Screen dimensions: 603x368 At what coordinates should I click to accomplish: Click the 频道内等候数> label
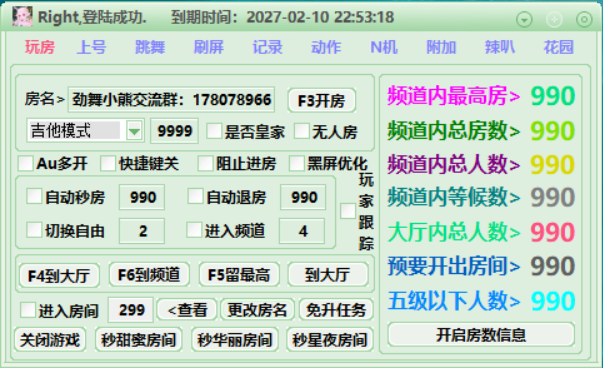(454, 197)
